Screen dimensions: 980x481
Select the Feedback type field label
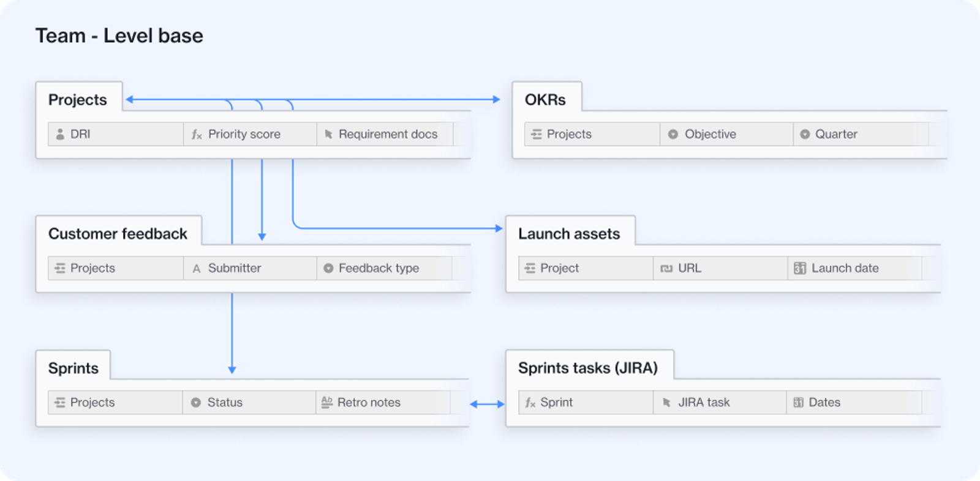[379, 268]
